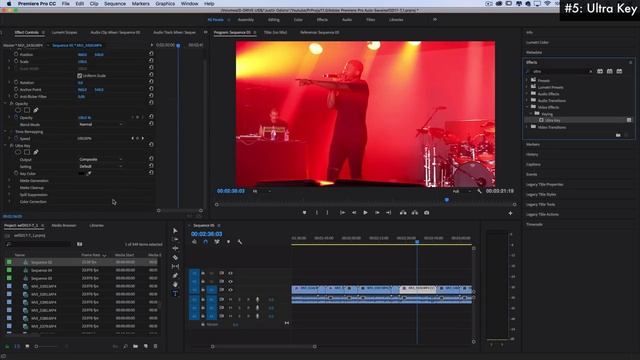Toggle Ultra Key effect fx on/off
Image resolution: width=640 pixels, height=360 pixels.
[x=11, y=145]
